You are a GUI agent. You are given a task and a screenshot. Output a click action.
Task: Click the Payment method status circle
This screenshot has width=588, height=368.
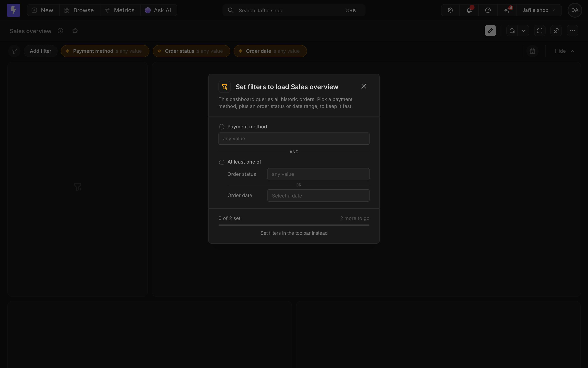[222, 127]
